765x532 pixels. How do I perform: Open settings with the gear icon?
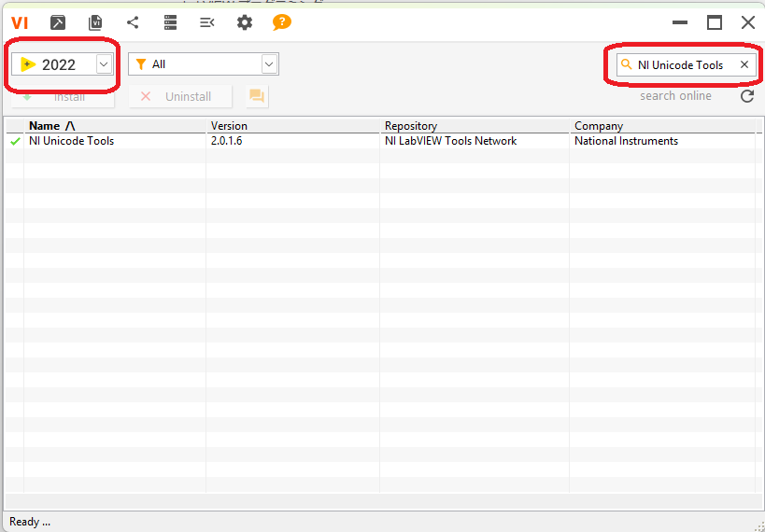[x=245, y=22]
